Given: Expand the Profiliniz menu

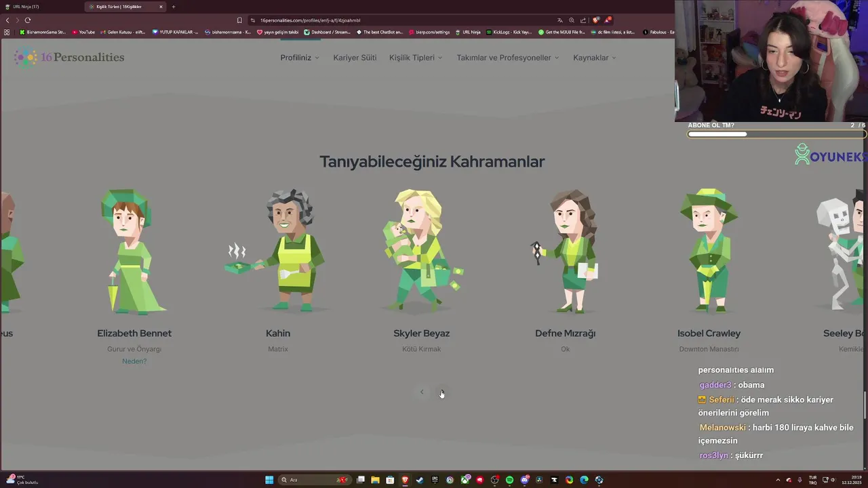Looking at the screenshot, I should pyautogui.click(x=300, y=58).
